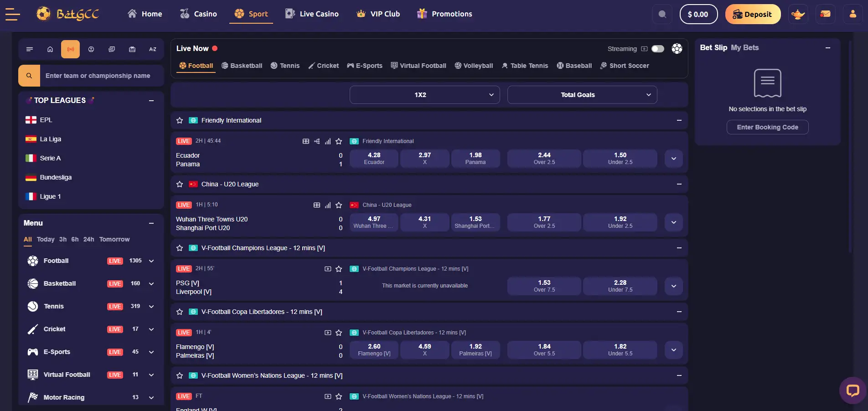Toggle the Streaming switch

[657, 49]
